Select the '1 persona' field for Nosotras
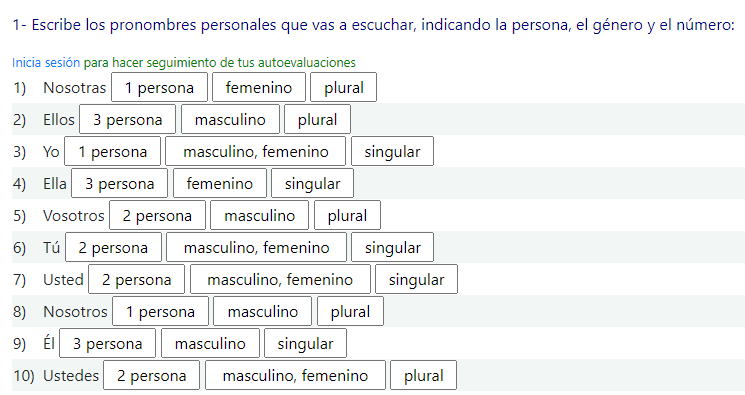 pyautogui.click(x=160, y=87)
